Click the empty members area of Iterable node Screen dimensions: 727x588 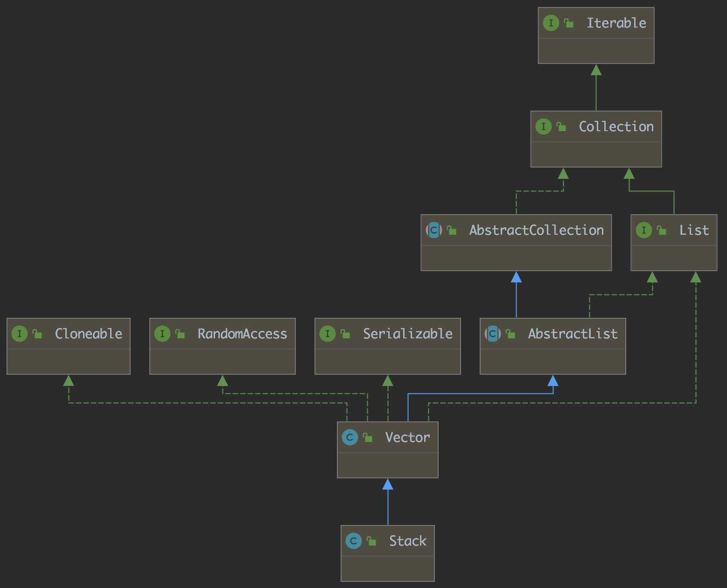(x=596, y=51)
